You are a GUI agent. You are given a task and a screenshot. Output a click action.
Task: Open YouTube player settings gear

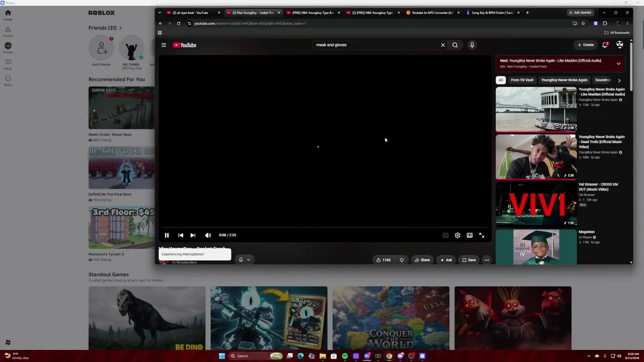click(x=457, y=235)
